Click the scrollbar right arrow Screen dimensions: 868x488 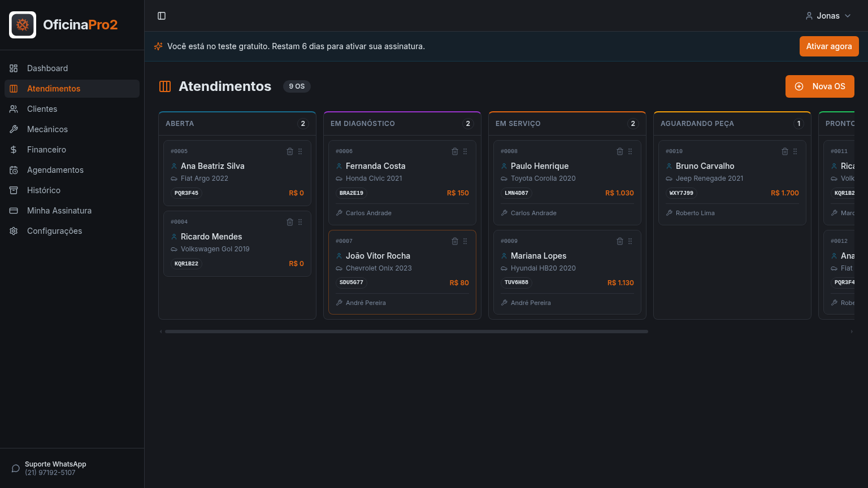point(852,332)
